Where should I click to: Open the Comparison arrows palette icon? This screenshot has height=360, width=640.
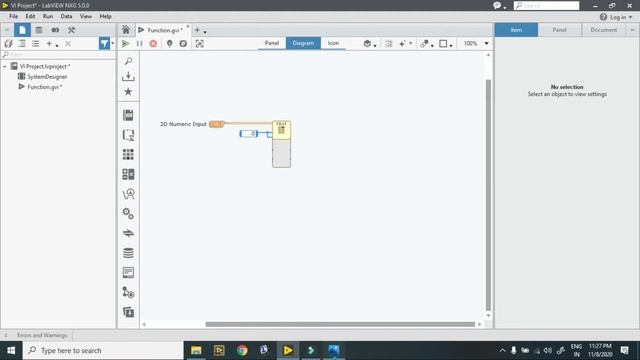point(128,233)
